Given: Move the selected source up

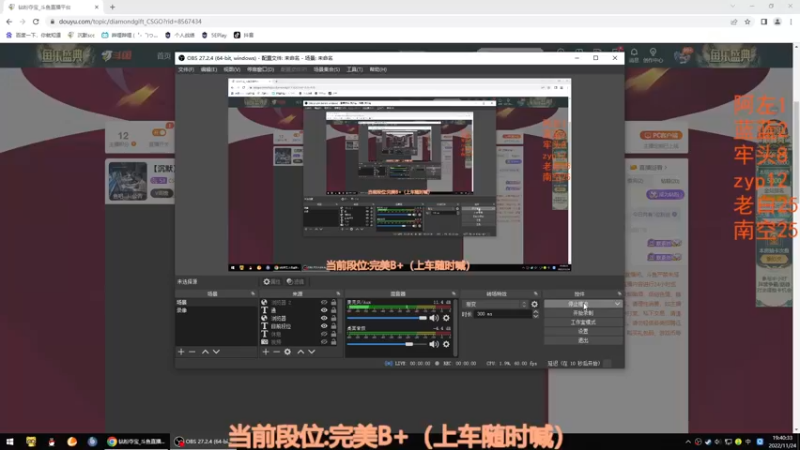Looking at the screenshot, I should tap(301, 352).
